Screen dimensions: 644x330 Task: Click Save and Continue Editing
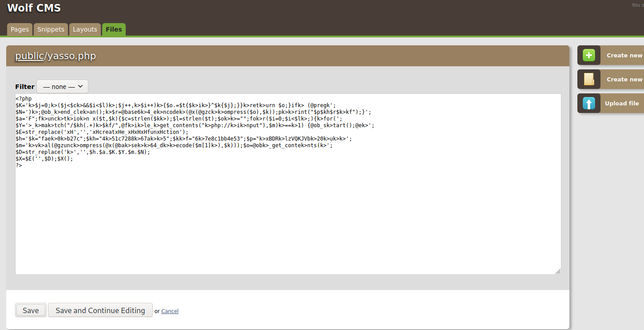click(100, 310)
